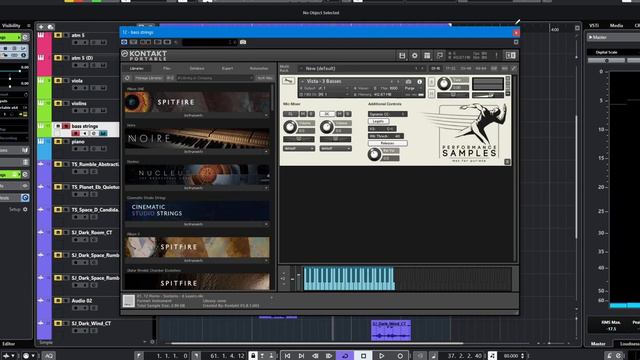Switch to Expert tab in Kontakt browser

[227, 69]
